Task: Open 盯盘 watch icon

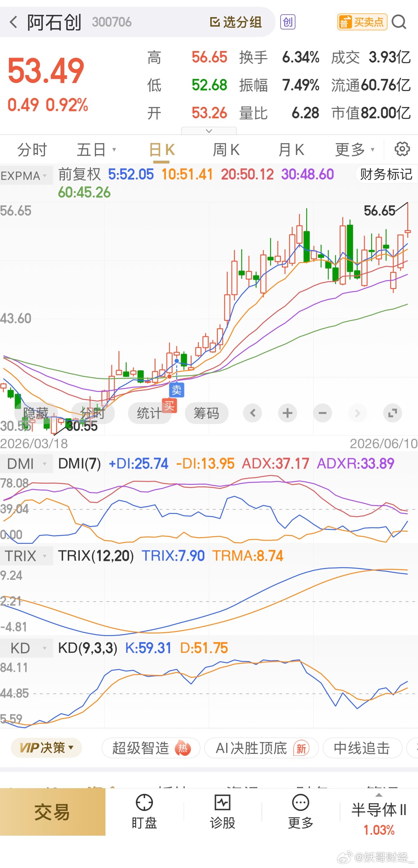Action: tap(144, 811)
